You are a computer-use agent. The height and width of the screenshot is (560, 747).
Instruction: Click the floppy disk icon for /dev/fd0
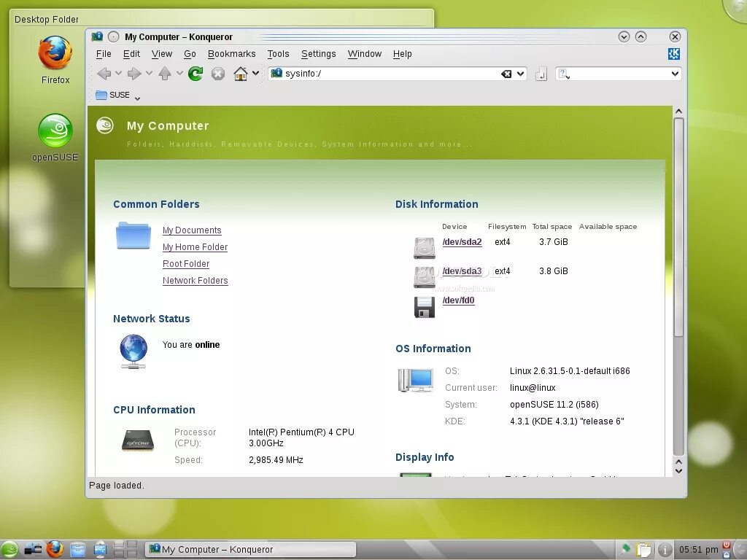tap(424, 307)
